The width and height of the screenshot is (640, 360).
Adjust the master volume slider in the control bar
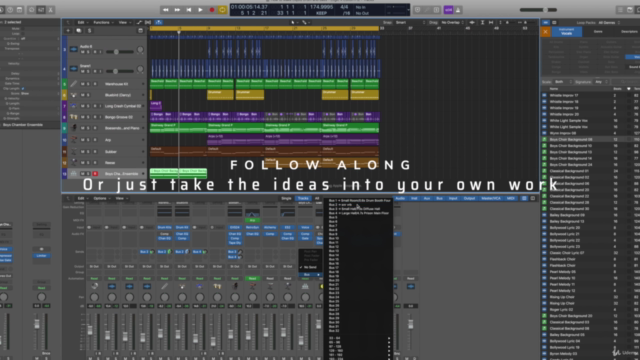(538, 10)
